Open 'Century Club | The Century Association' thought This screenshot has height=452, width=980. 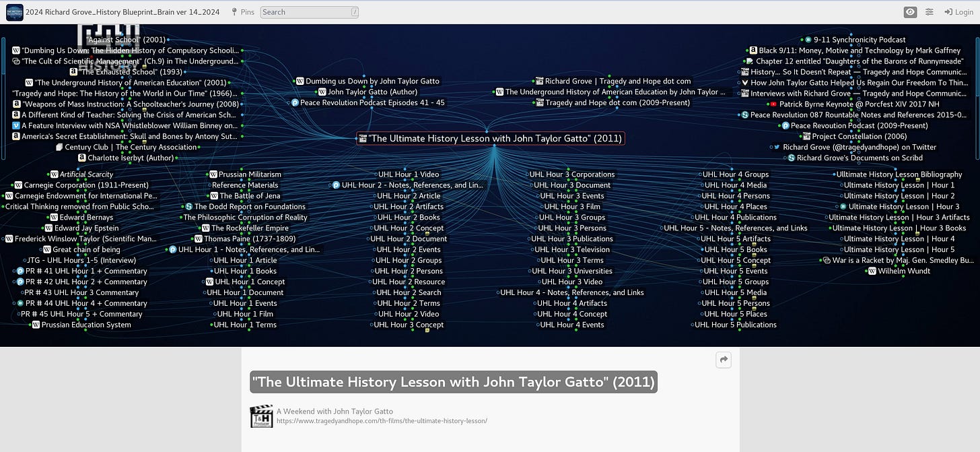tap(131, 147)
